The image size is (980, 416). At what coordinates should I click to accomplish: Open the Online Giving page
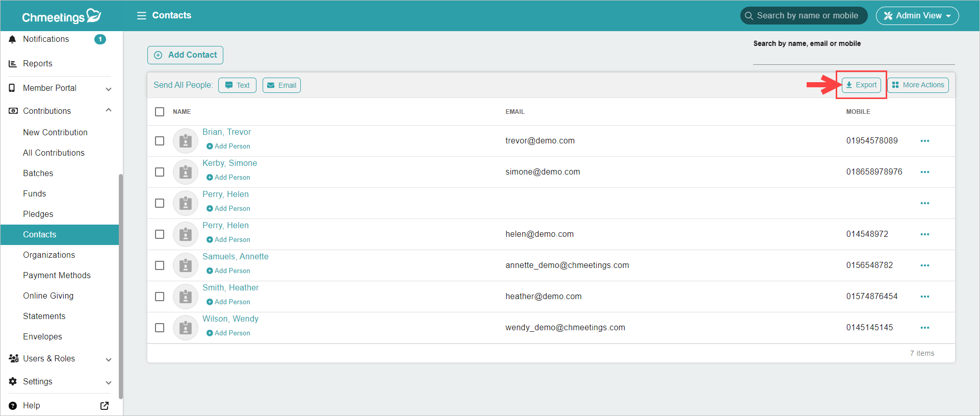point(48,296)
